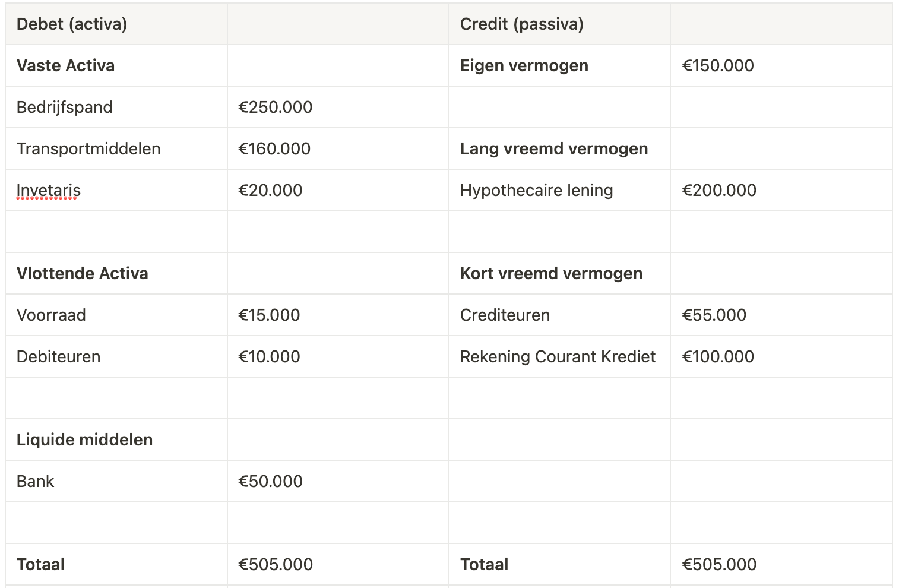Image resolution: width=899 pixels, height=588 pixels.
Task: Click the Bank amount €50.000
Action: [270, 482]
